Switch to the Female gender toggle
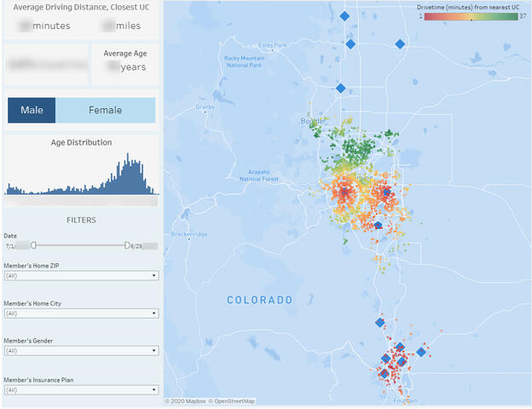 [105, 110]
